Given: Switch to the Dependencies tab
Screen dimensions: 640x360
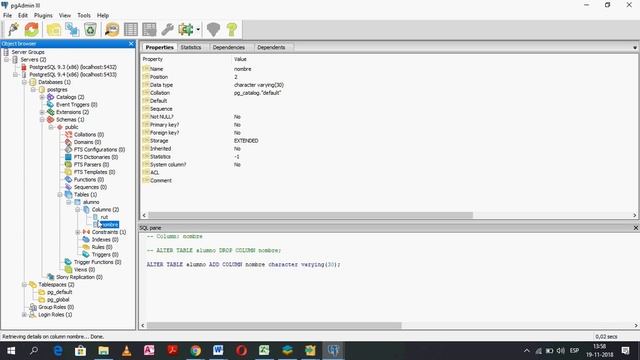Looking at the screenshot, I should (229, 47).
